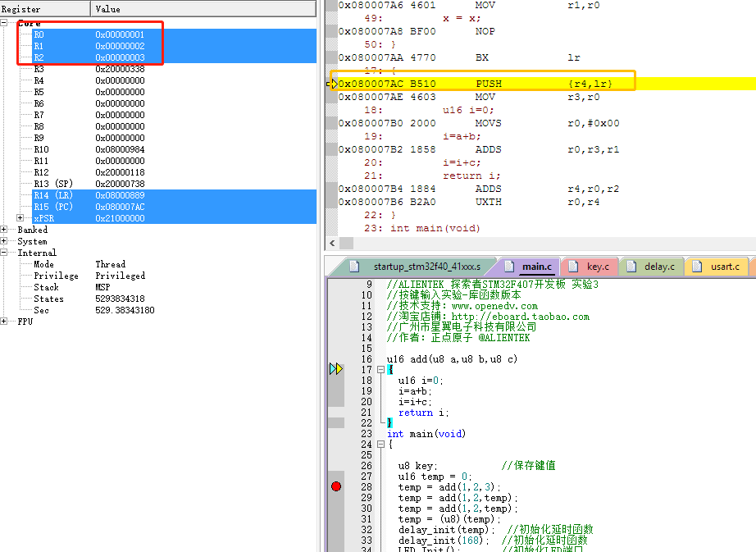756x552 pixels.
Task: Select register R3 row
Action: pyautogui.click(x=174, y=69)
